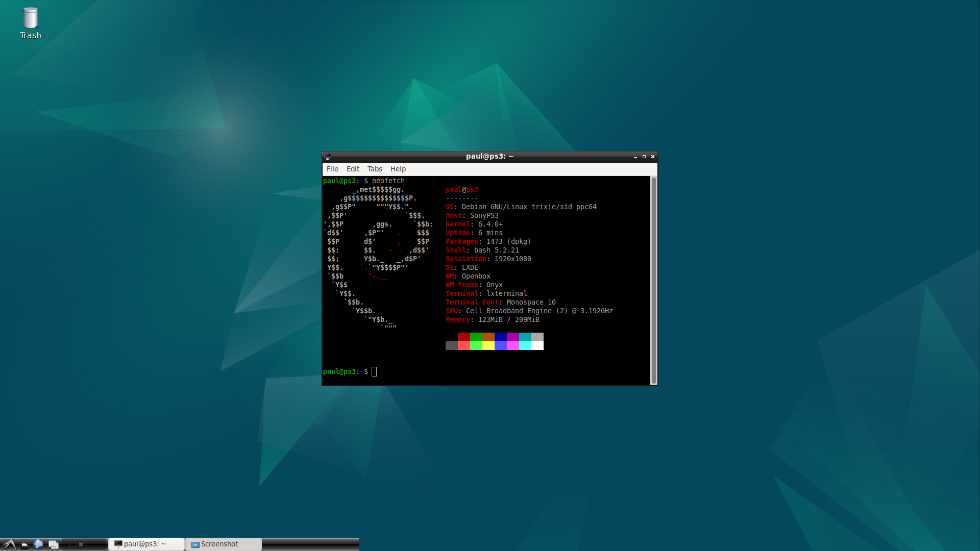980x551 pixels.
Task: Click the 'Kernel: 6.4.0+' line
Action: click(474, 224)
